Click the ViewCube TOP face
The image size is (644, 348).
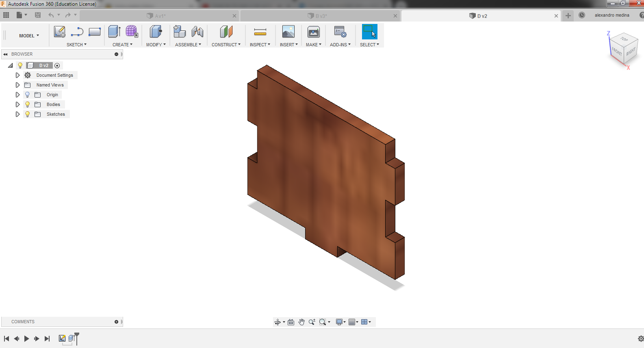point(624,39)
